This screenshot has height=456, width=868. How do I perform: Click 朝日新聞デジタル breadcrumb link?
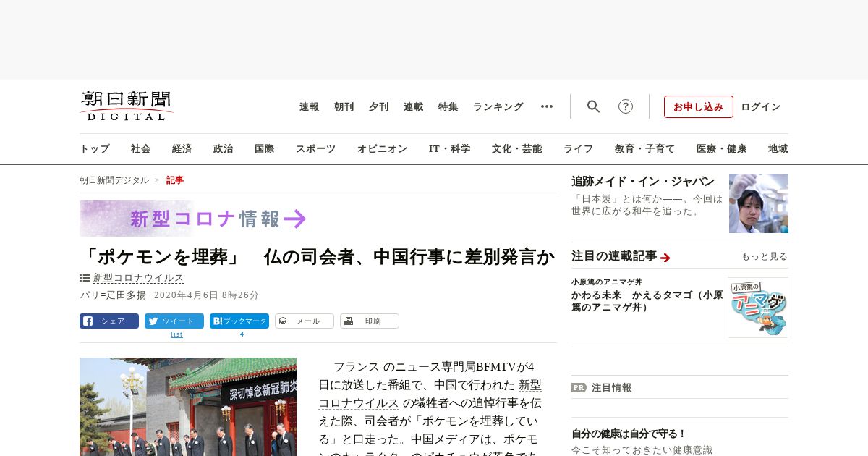pos(114,180)
